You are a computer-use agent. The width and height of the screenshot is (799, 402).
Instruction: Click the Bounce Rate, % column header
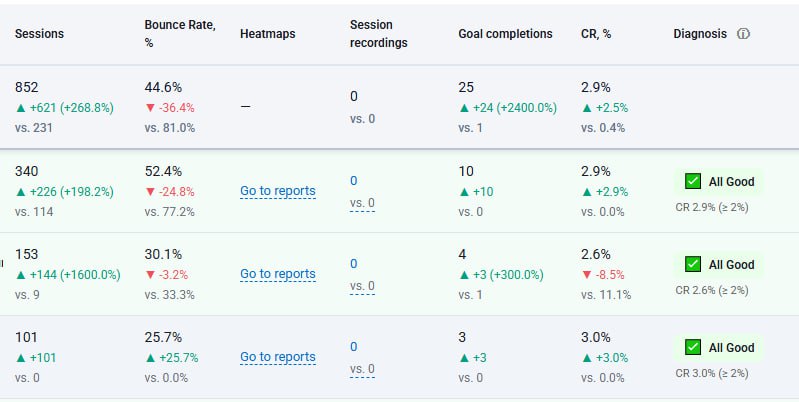pos(178,34)
